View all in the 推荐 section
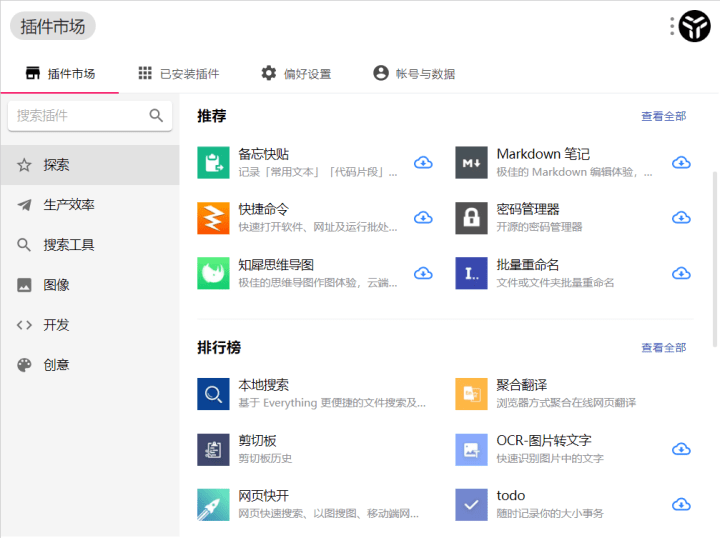 (663, 116)
